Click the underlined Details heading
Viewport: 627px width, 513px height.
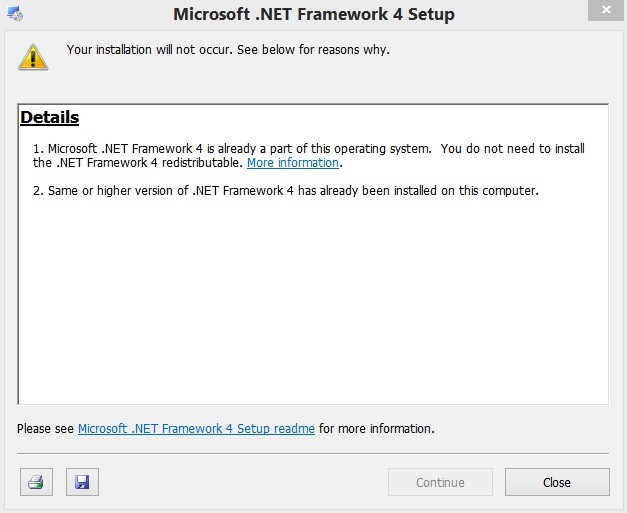pyautogui.click(x=49, y=118)
